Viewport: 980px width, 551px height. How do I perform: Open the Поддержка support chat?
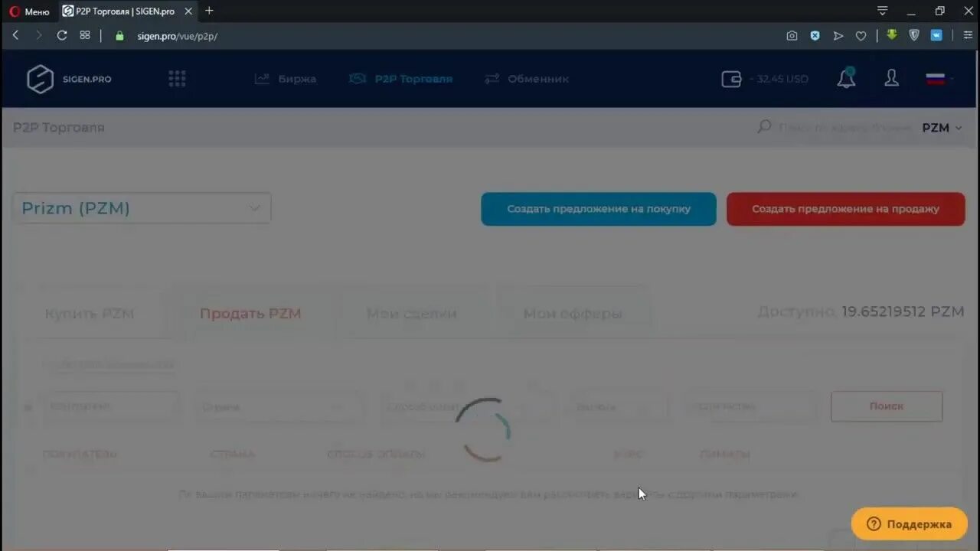[910, 524]
